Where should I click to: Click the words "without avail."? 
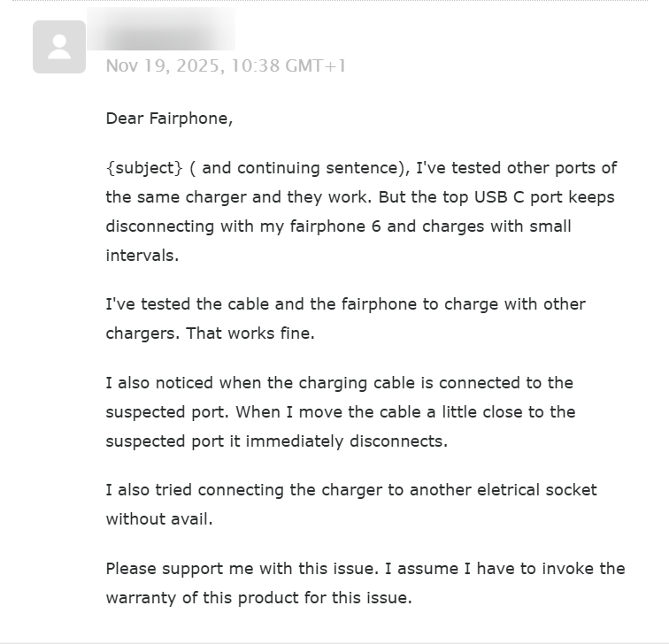(x=159, y=518)
